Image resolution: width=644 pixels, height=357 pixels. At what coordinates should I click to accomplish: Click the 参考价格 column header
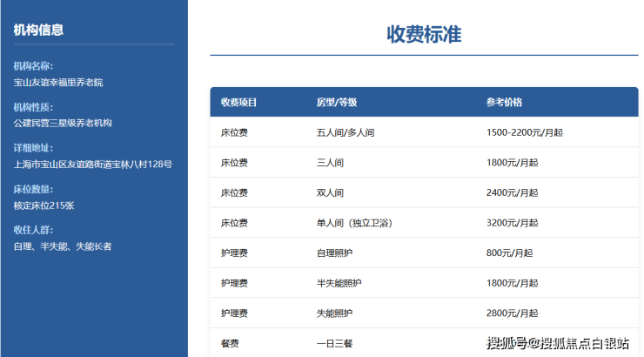coord(504,102)
